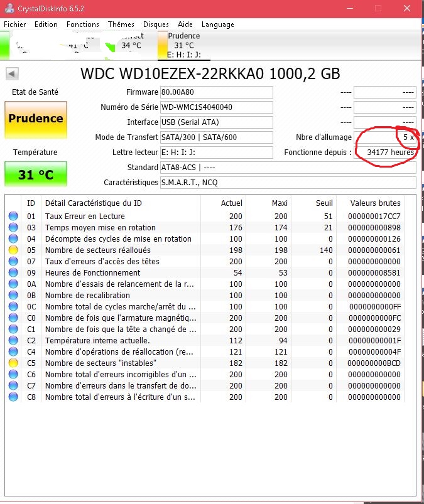Click blue status icon for Taux Erreur en Lecture
The width and height of the screenshot is (424, 504).
coord(13,216)
